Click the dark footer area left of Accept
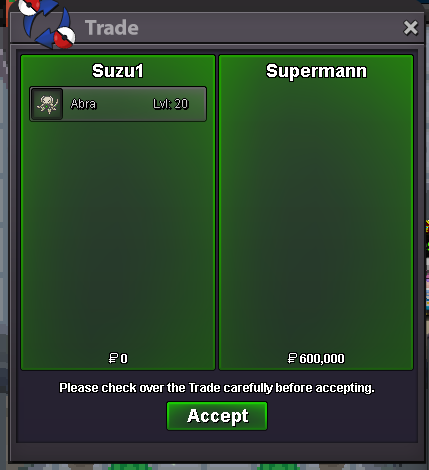This screenshot has height=470, width=429. coord(92,417)
